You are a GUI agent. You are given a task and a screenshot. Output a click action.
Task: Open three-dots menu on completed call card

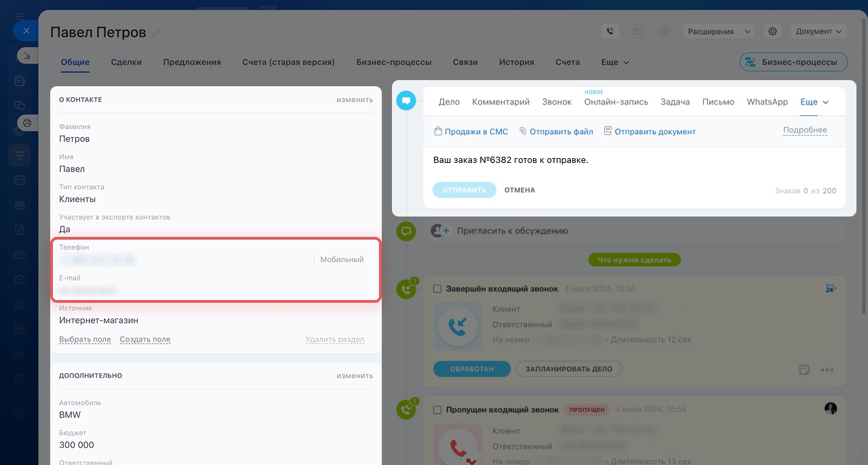click(x=827, y=370)
